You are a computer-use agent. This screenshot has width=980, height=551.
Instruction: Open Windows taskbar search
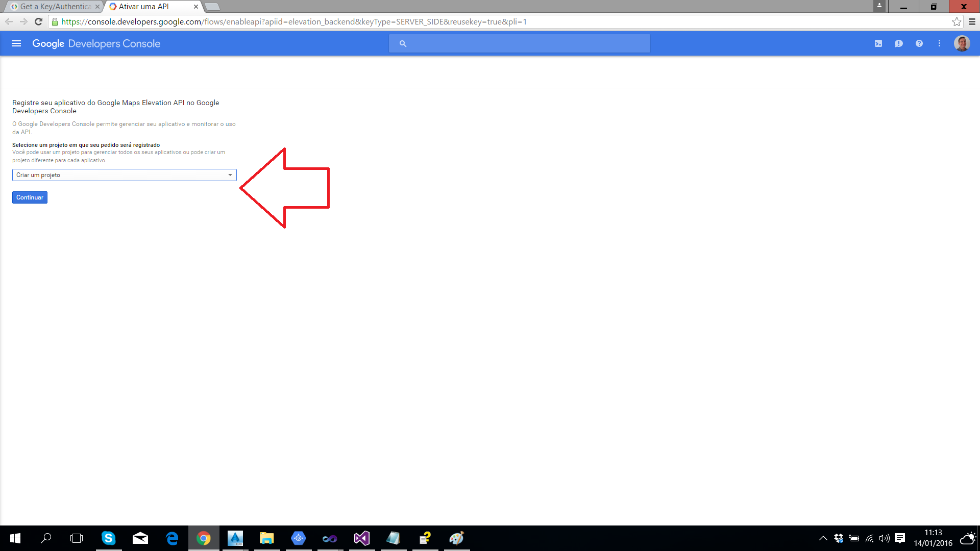46,538
